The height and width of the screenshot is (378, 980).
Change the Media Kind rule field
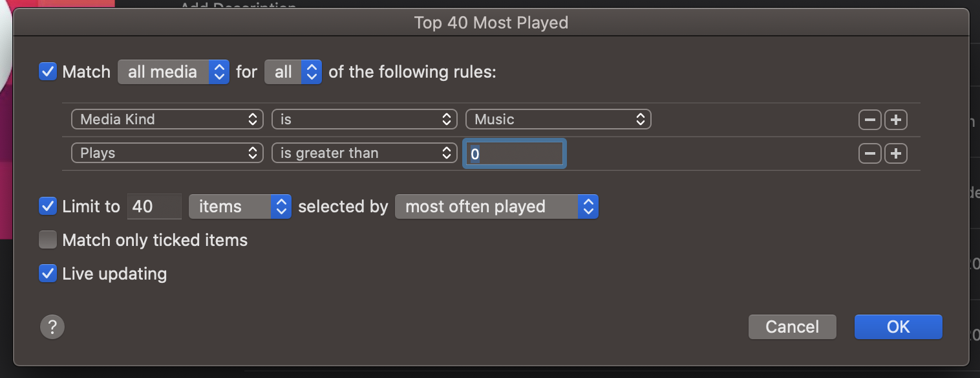click(x=167, y=119)
